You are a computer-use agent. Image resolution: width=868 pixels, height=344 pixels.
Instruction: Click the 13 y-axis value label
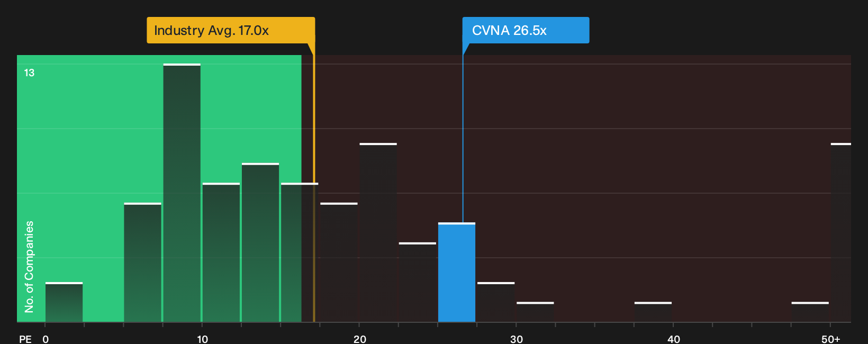click(29, 73)
